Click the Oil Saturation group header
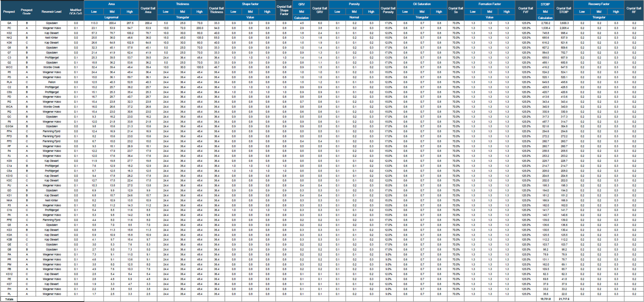644x302 pixels. pos(422,4)
